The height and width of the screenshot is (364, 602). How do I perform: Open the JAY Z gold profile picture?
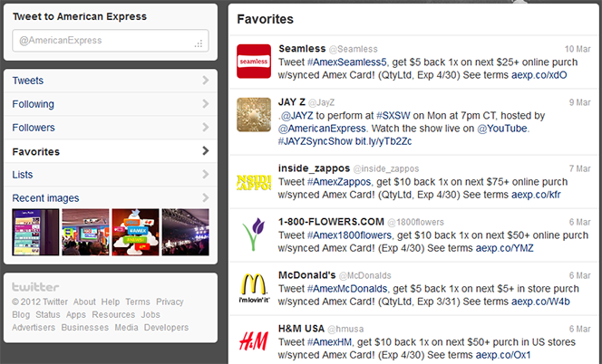[x=254, y=115]
